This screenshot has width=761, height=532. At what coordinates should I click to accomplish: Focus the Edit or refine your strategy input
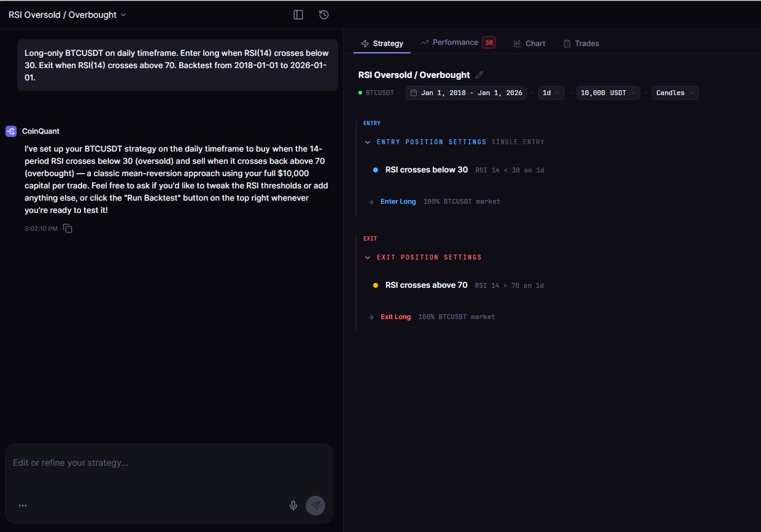[169, 463]
